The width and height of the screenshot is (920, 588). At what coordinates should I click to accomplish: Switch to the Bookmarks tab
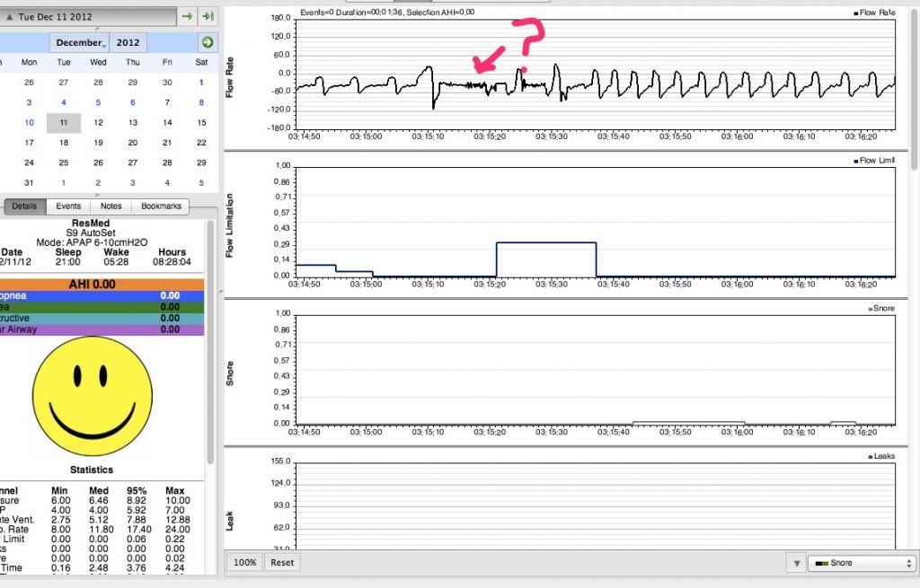[x=161, y=206]
